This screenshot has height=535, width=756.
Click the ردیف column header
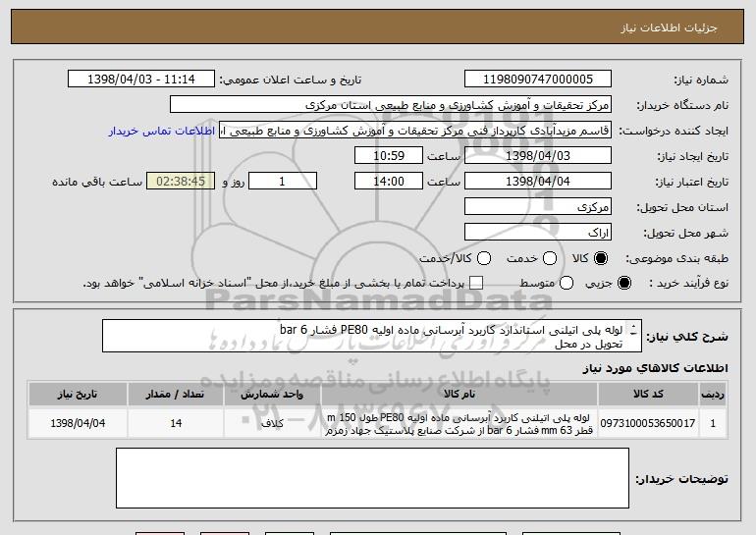tap(713, 395)
